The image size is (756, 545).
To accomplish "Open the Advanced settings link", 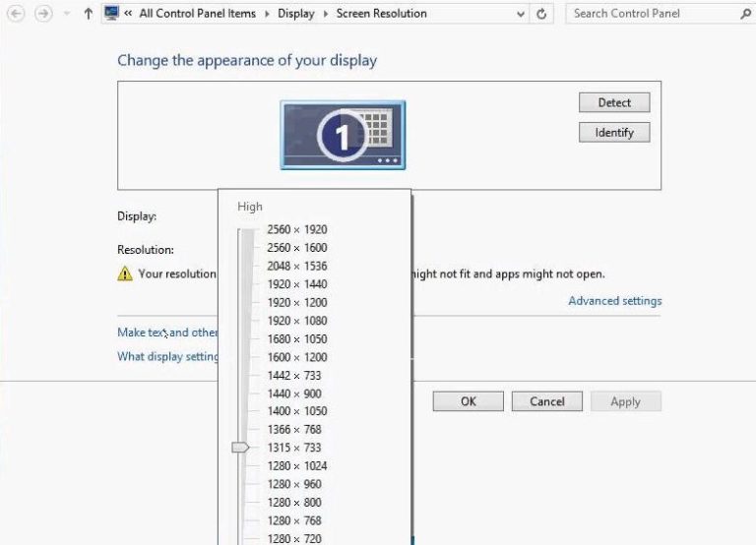I will pos(614,301).
